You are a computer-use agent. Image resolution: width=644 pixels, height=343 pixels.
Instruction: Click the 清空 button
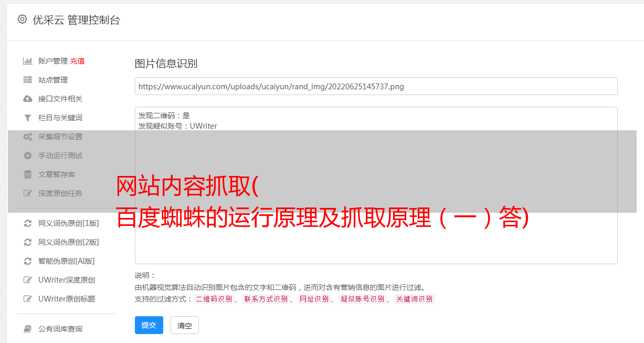(185, 325)
